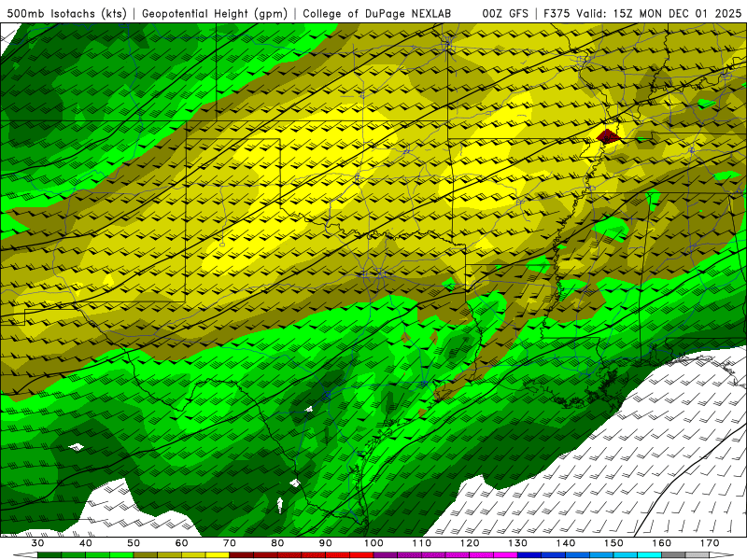Click the '140' value on the color scale
This screenshot has height=560, width=747.
[x=566, y=543]
